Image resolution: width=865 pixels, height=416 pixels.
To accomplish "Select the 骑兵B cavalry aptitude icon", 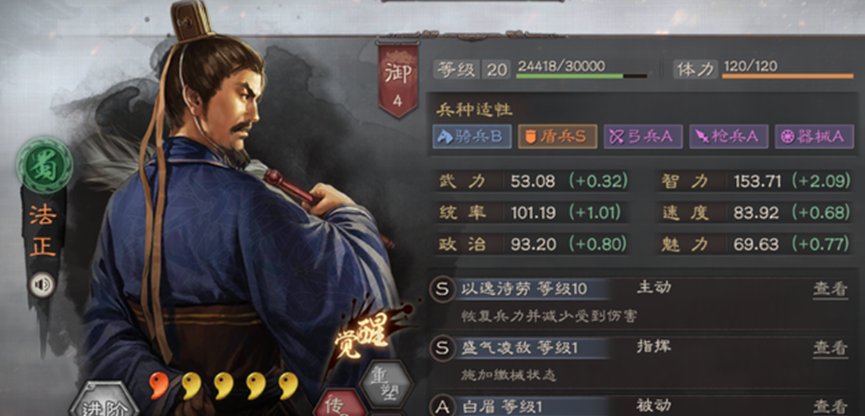I will [472, 137].
